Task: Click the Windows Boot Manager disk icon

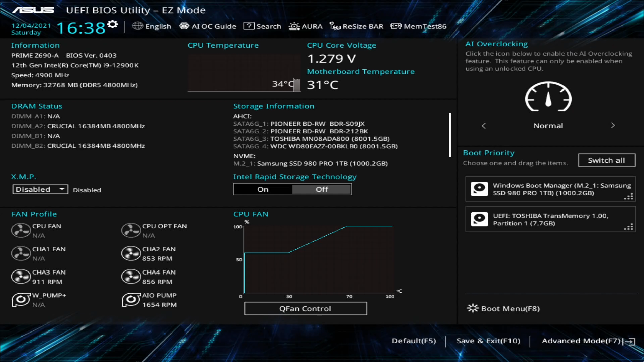Action: [479, 189]
